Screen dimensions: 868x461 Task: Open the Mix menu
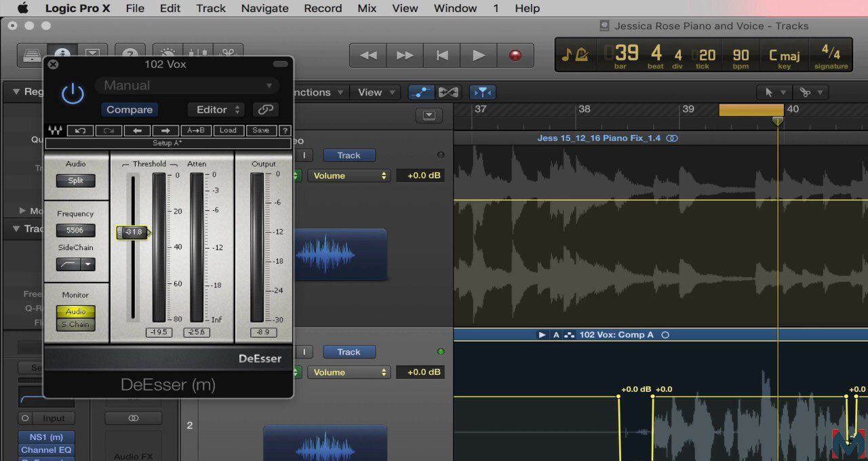pos(367,8)
